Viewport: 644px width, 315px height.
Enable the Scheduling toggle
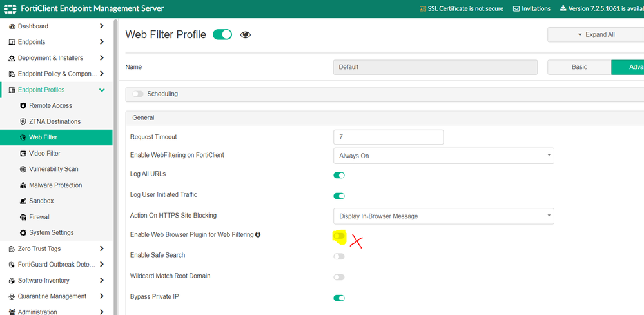pyautogui.click(x=138, y=94)
